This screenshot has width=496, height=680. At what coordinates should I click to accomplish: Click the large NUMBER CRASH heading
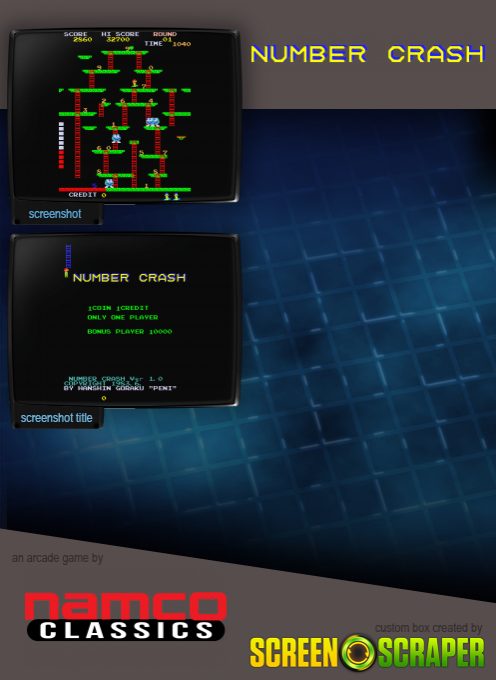(367, 54)
